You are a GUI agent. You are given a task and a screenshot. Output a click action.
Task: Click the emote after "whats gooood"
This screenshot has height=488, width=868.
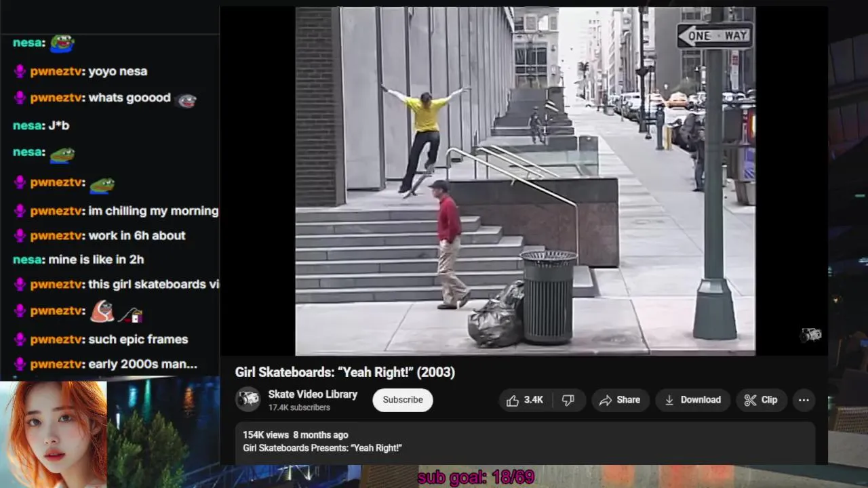[186, 100]
